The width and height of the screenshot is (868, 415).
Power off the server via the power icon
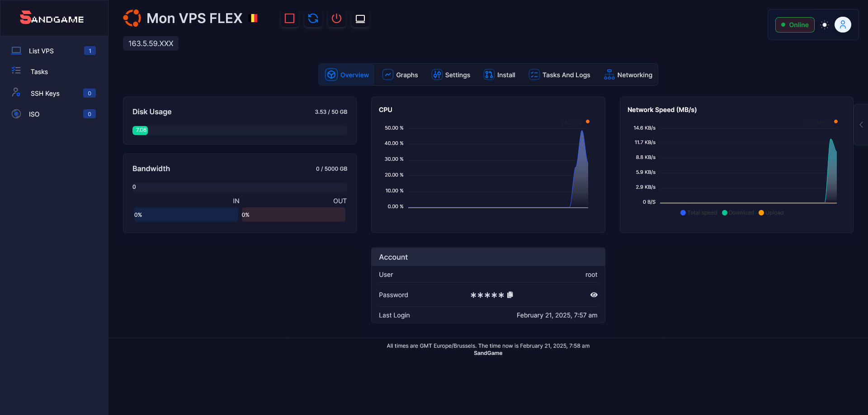(336, 19)
